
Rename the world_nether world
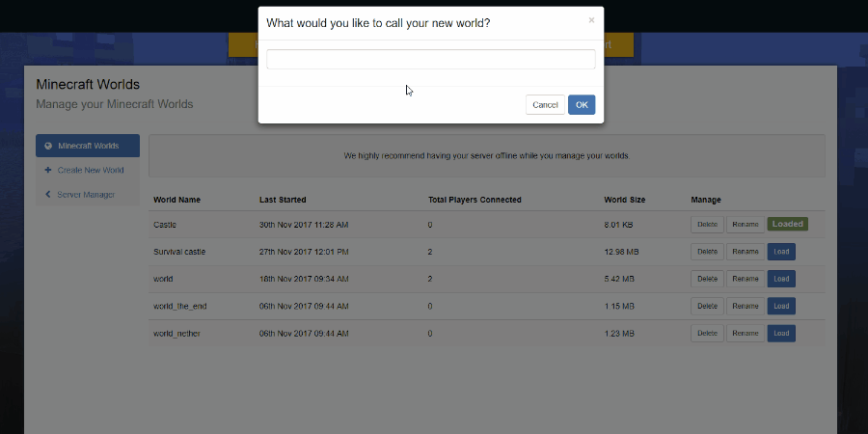pos(746,334)
